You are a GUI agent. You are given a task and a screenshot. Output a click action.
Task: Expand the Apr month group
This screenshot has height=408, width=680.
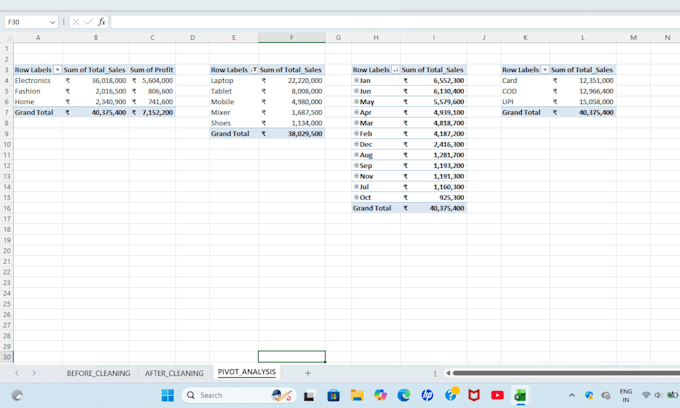click(x=356, y=112)
